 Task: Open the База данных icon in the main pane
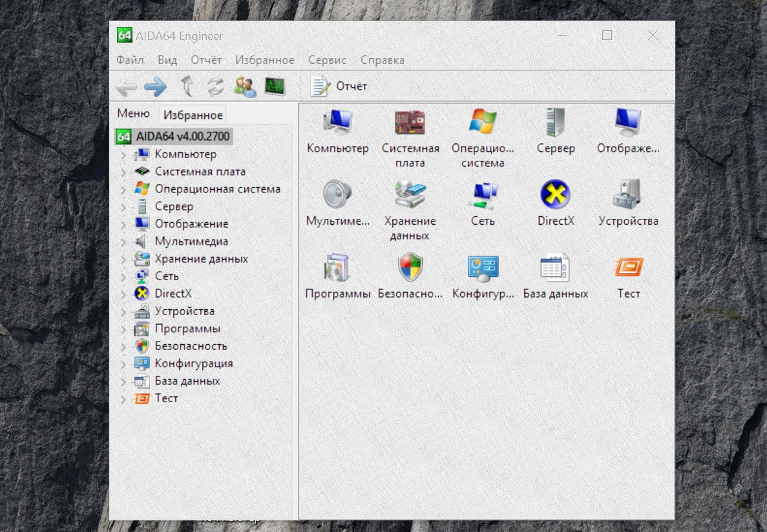(x=556, y=267)
